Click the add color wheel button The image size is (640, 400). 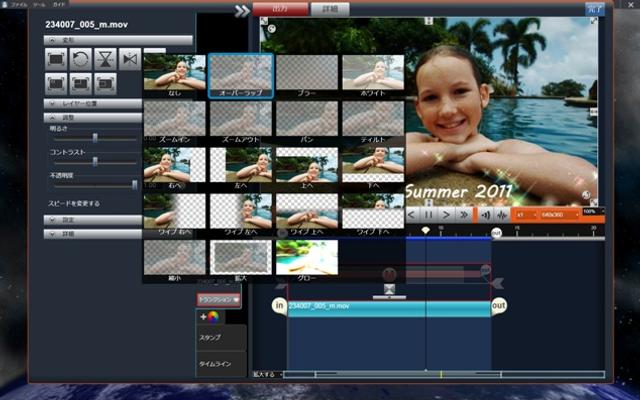coord(209,317)
